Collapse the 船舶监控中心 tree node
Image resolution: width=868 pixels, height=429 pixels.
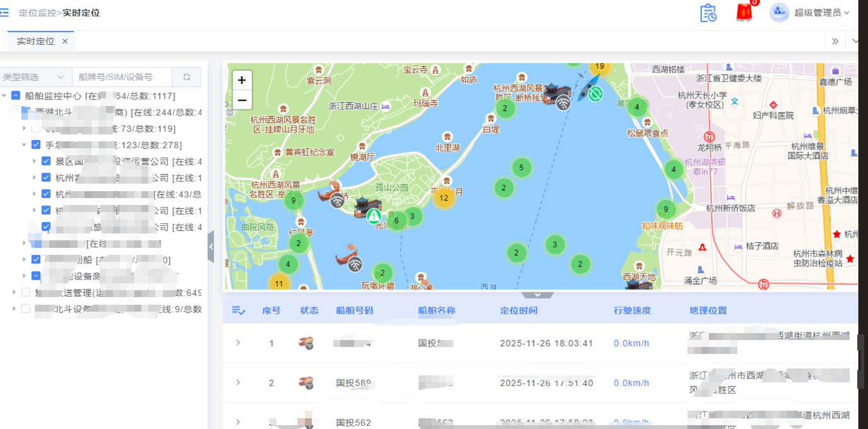[x=4, y=96]
